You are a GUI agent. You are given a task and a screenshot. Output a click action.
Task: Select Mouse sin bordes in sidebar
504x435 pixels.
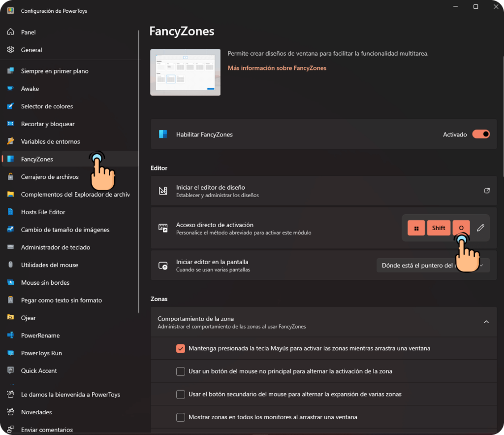[45, 283]
